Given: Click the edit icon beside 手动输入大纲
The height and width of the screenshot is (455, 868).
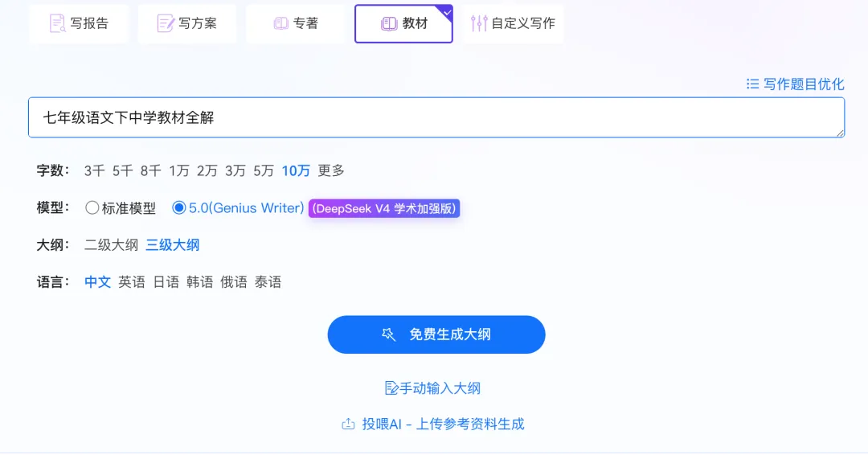Looking at the screenshot, I should (x=391, y=388).
